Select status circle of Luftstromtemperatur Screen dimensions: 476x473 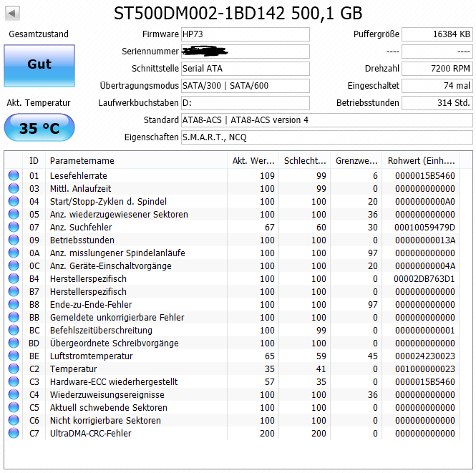click(x=14, y=356)
